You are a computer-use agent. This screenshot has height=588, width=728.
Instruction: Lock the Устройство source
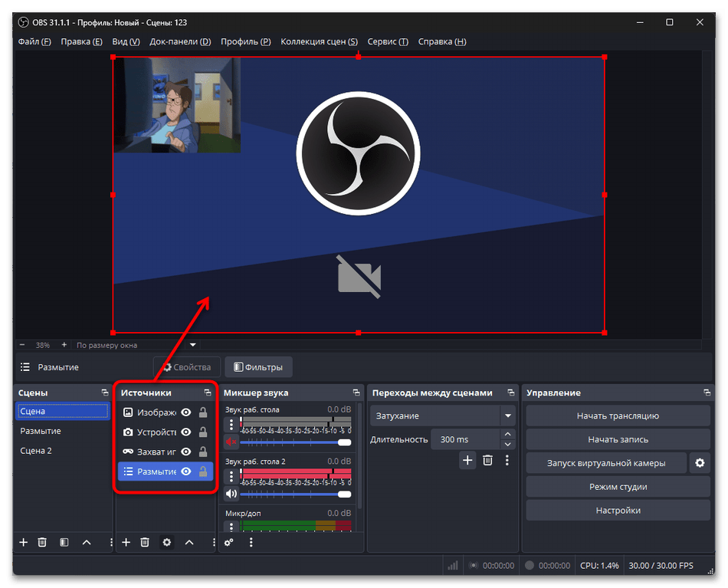pyautogui.click(x=203, y=432)
